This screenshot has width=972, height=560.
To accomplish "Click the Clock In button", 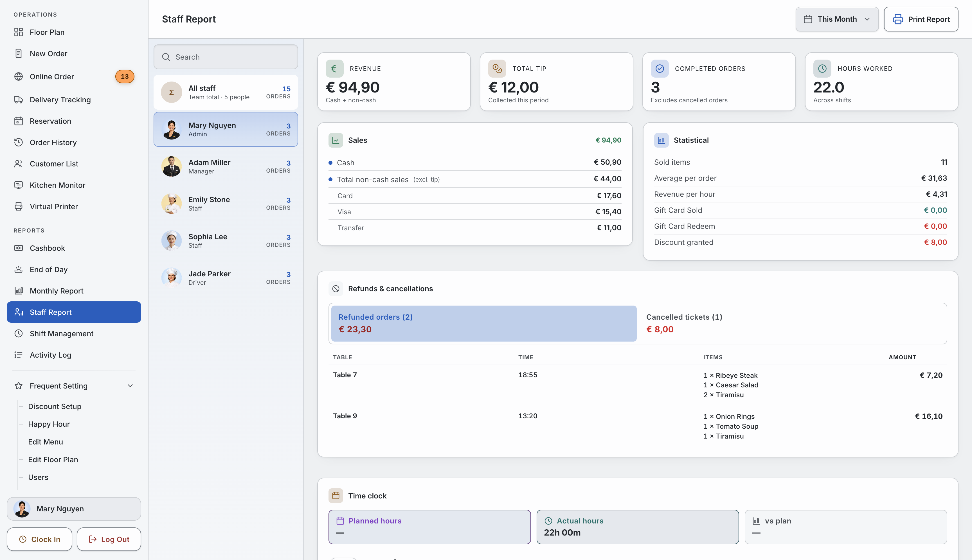I will [40, 539].
